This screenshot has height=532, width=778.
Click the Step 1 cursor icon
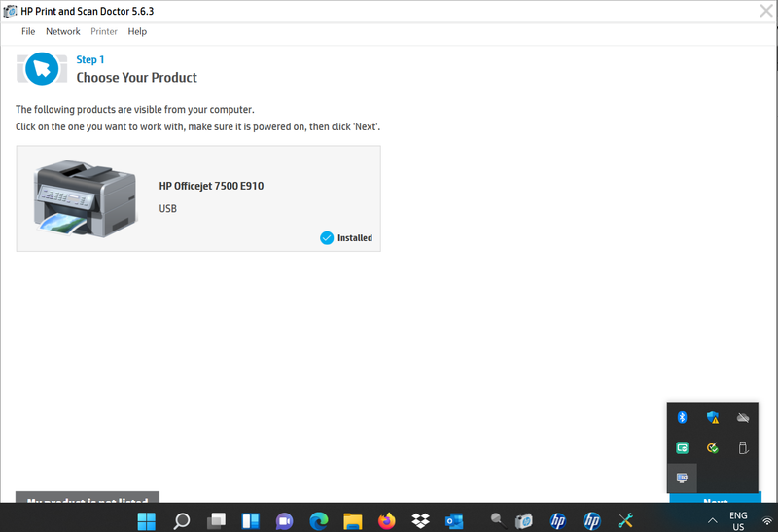click(x=42, y=69)
